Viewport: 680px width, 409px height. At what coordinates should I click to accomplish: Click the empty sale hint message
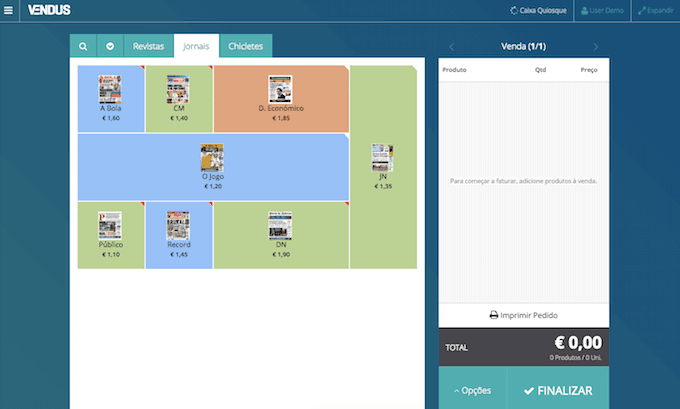(523, 181)
